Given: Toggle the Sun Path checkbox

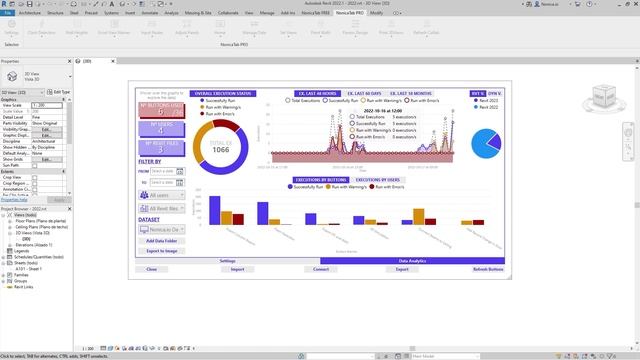Looking at the screenshot, I should (x=35, y=166).
